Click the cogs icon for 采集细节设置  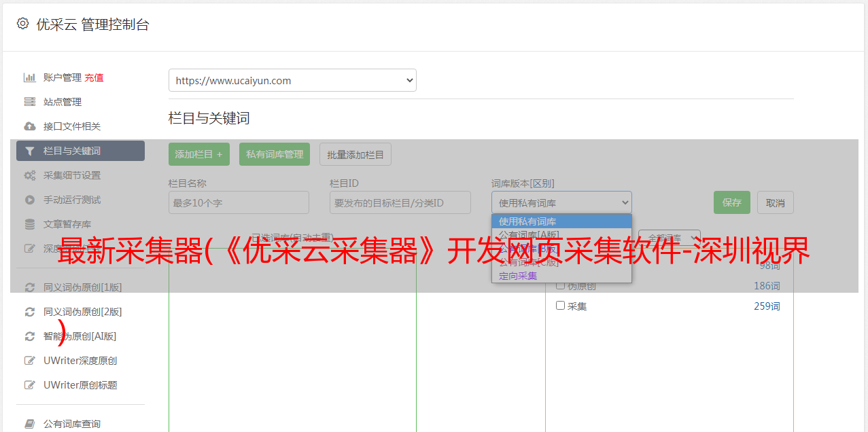(29, 175)
